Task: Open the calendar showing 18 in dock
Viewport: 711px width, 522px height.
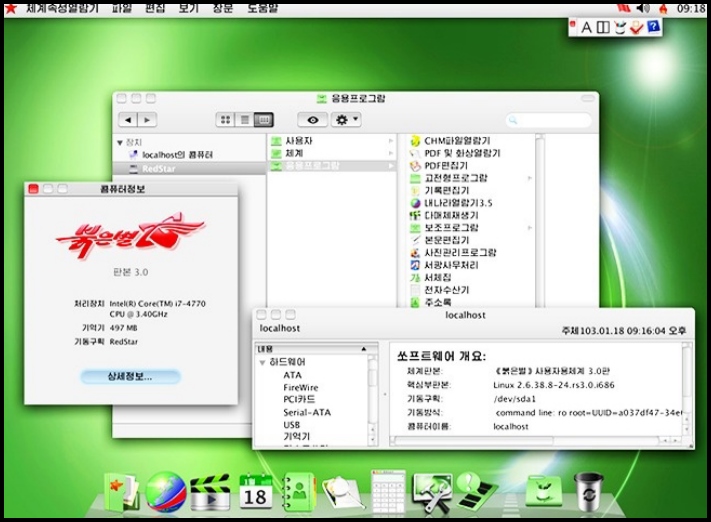Action: [x=256, y=491]
